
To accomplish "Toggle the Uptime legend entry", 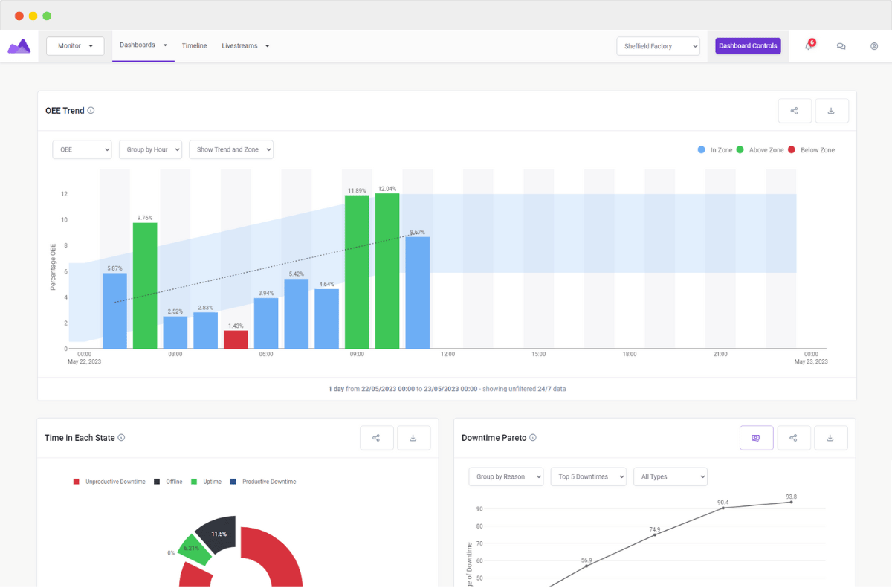I will [x=207, y=482].
